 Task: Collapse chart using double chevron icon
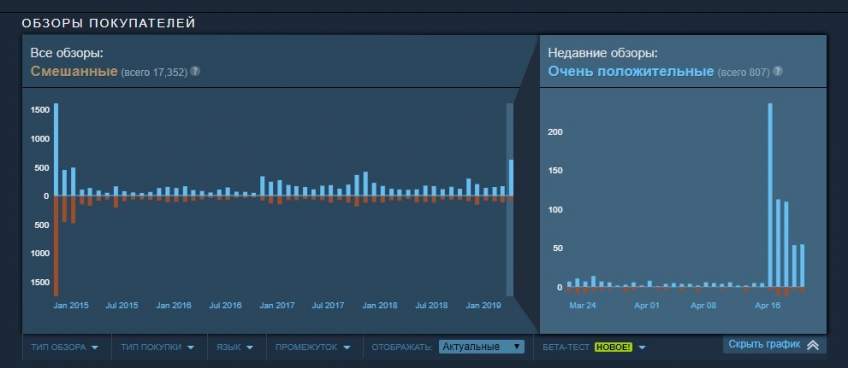(x=812, y=345)
